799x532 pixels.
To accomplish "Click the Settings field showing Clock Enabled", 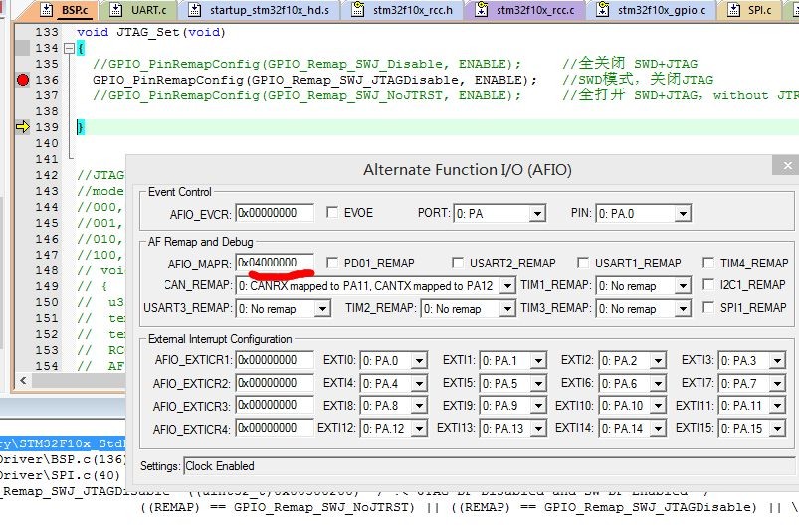I will (x=489, y=466).
